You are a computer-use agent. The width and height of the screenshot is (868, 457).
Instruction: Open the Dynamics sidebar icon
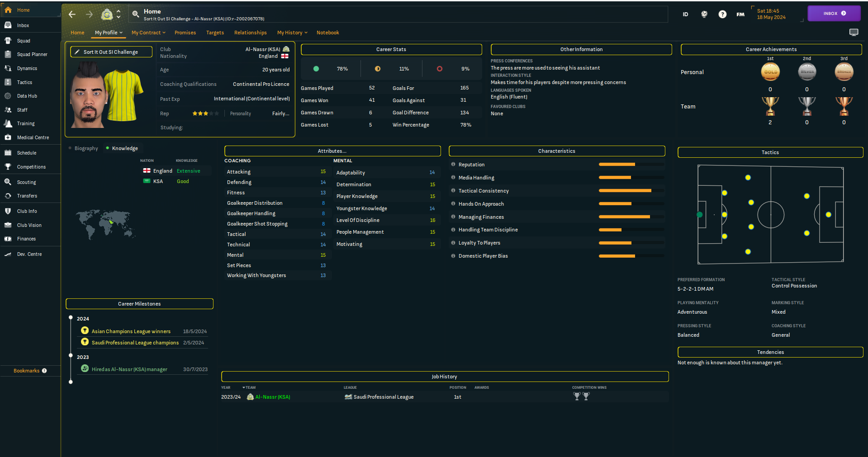[8, 68]
